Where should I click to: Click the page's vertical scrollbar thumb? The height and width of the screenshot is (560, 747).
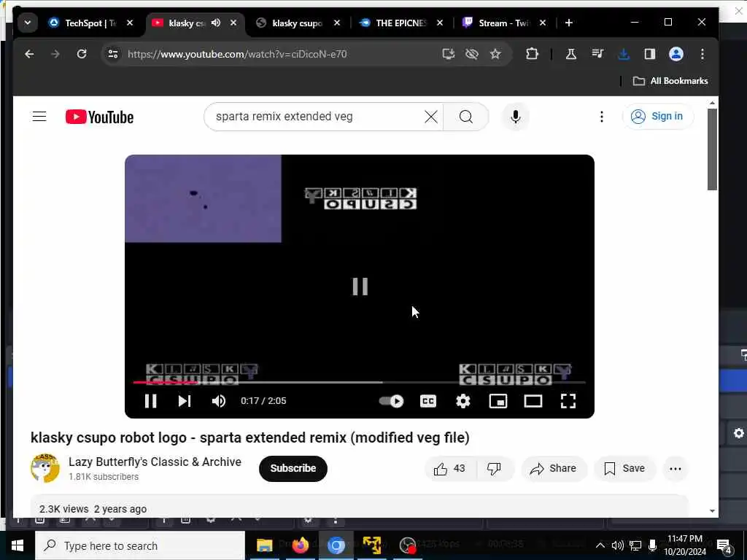pyautogui.click(x=712, y=149)
